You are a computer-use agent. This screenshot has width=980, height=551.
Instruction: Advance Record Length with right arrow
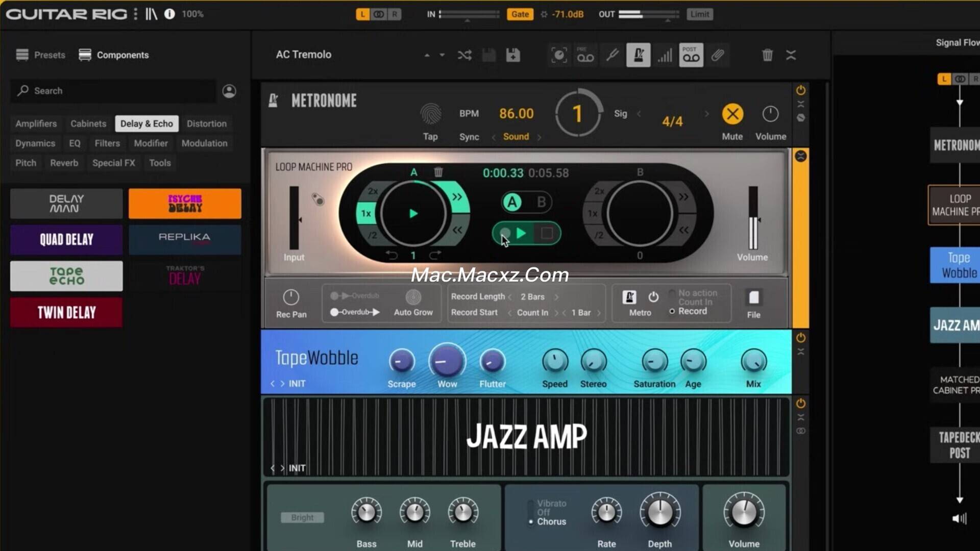click(556, 297)
